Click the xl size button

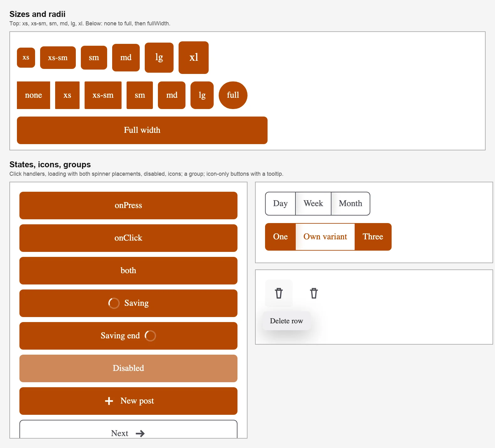[194, 58]
